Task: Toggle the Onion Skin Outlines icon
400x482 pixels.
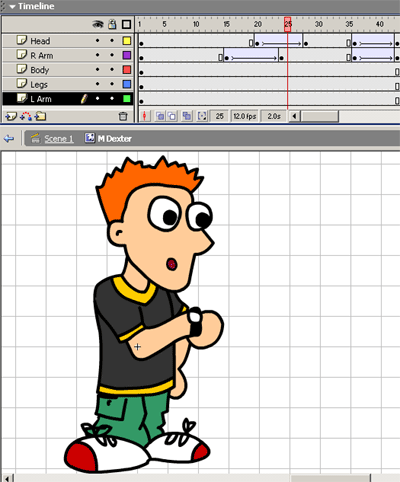Action: 172,116
